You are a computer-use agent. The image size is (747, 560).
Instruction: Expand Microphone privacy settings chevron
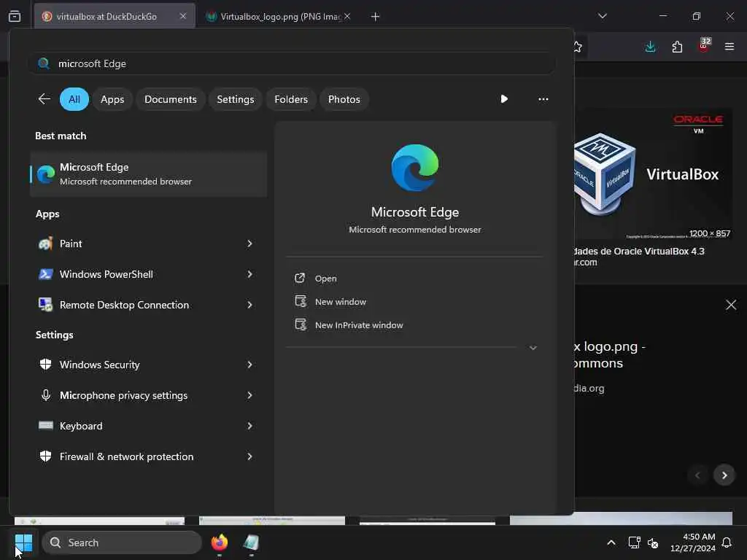(249, 395)
